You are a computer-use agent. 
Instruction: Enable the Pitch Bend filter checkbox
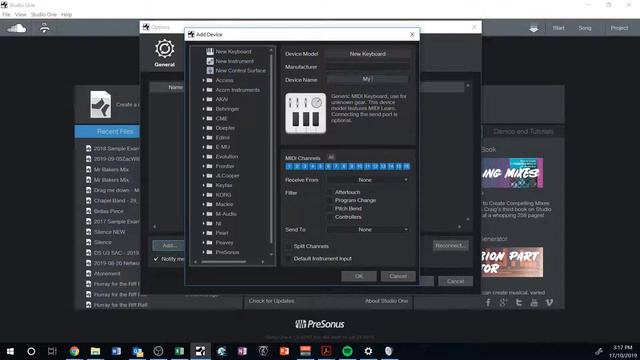(x=330, y=208)
